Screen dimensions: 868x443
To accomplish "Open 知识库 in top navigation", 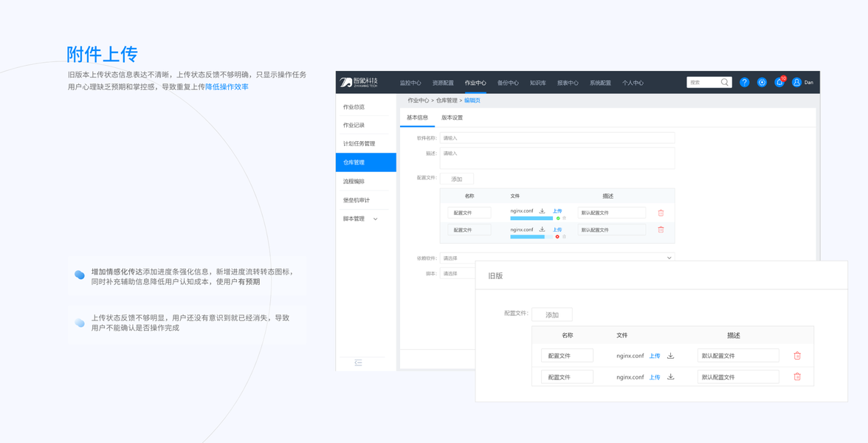I will click(537, 83).
